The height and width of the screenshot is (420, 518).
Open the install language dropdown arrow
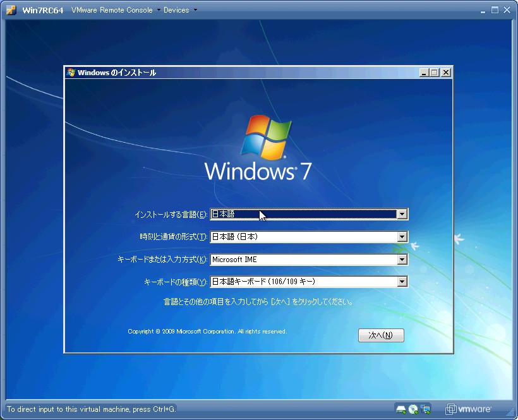(402, 214)
